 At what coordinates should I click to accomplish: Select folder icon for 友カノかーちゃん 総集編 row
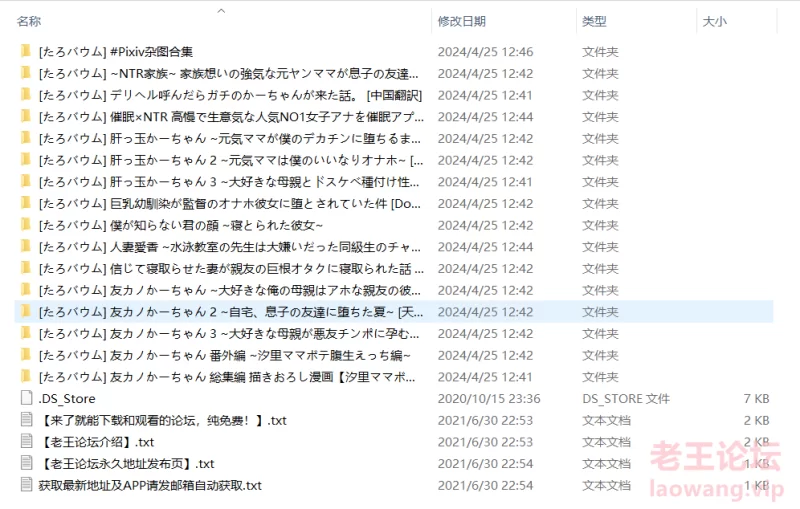click(x=26, y=376)
